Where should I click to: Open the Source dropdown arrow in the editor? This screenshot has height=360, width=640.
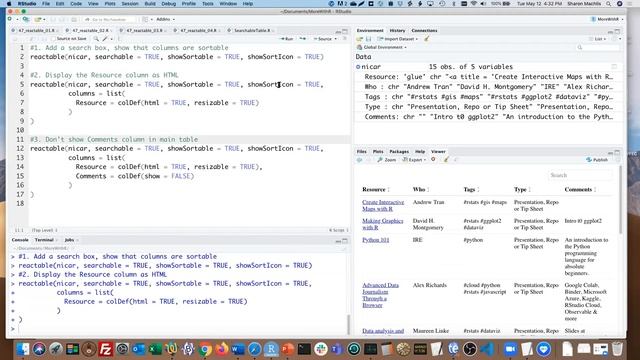pos(336,39)
